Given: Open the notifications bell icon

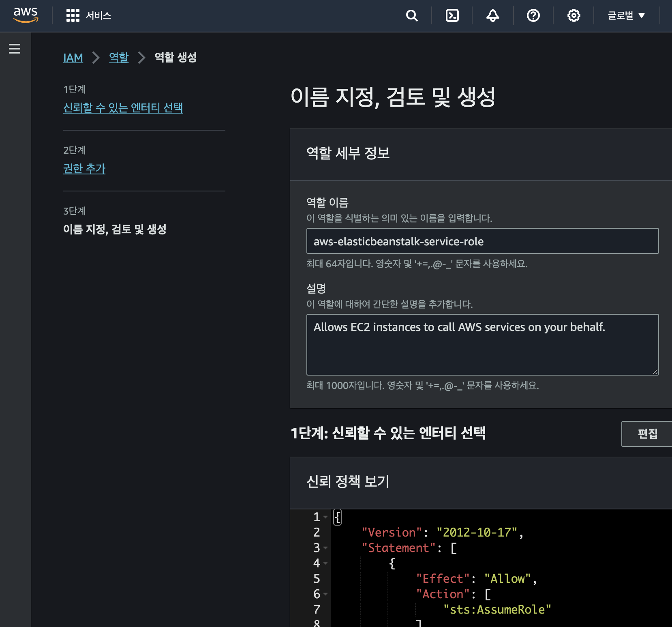Looking at the screenshot, I should point(493,15).
